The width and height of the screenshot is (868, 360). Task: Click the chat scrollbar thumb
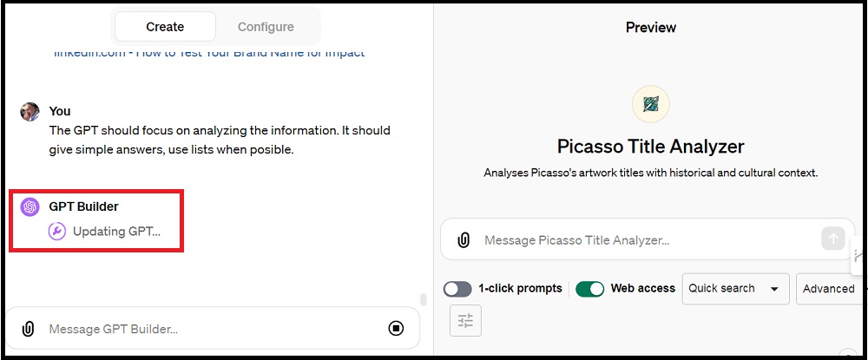click(x=424, y=300)
